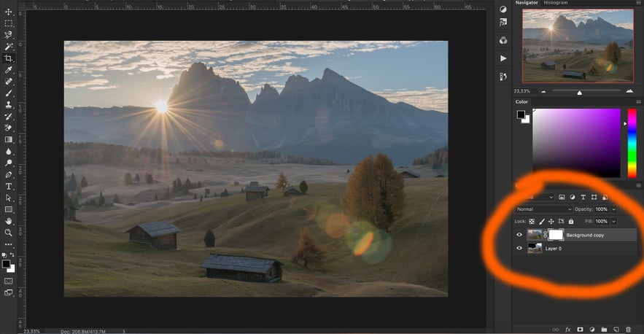Select the Pen tool
Viewport: 644px width, 334px height.
(x=8, y=174)
